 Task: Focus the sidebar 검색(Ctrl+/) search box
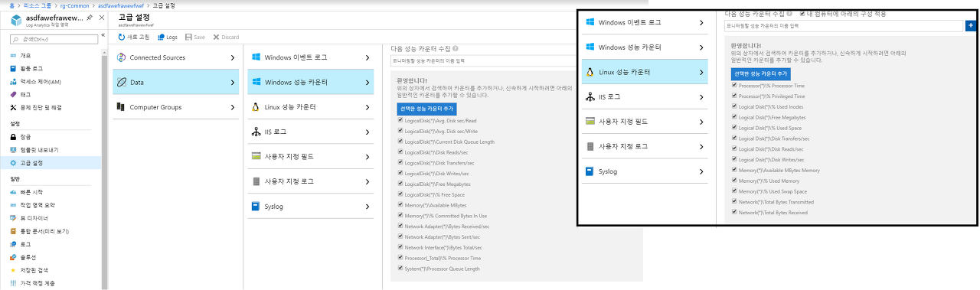click(x=54, y=39)
